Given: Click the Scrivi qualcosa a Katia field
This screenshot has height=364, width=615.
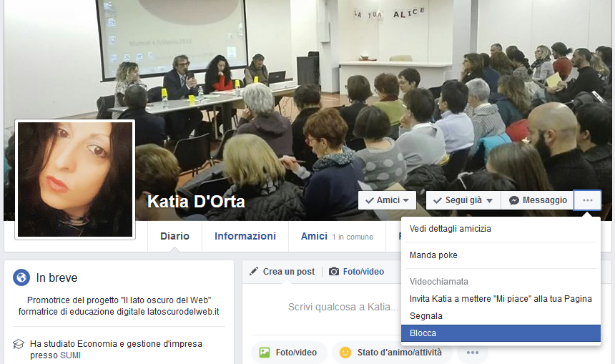Looking at the screenshot, I should [x=343, y=307].
